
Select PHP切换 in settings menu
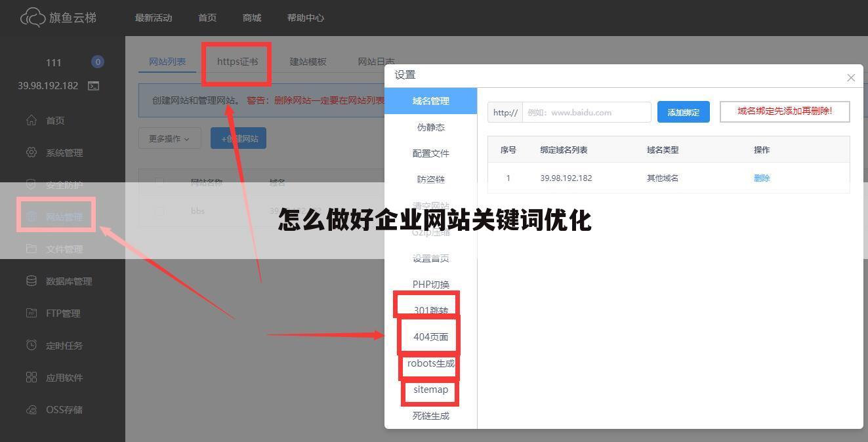(x=430, y=285)
